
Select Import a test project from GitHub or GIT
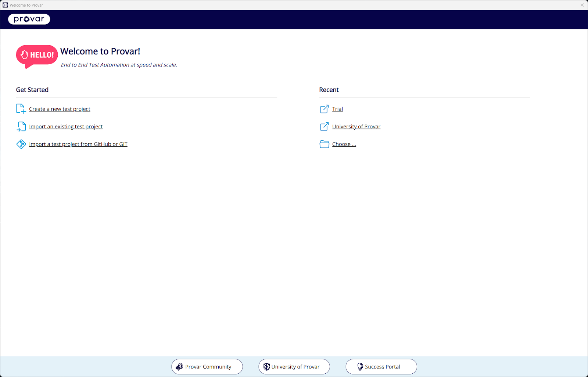[x=78, y=144]
